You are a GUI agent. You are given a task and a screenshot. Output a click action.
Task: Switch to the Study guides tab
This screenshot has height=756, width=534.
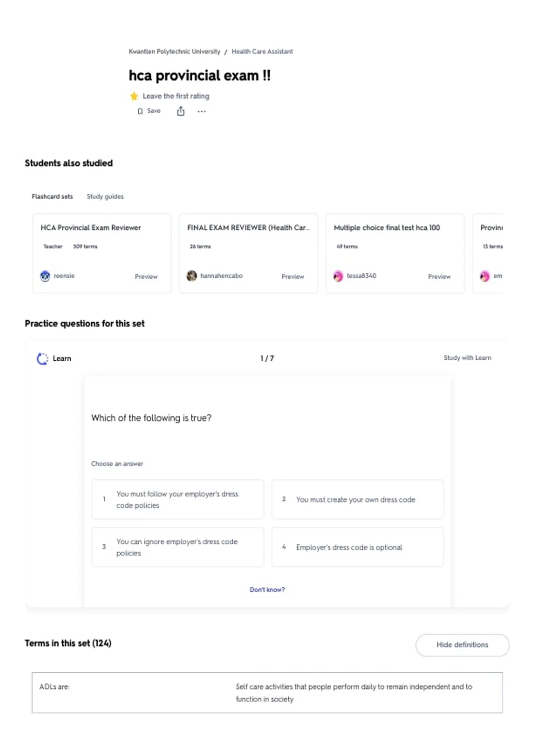[x=105, y=197]
